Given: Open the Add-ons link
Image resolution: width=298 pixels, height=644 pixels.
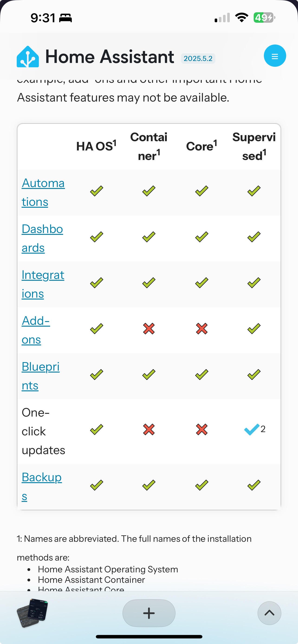Looking at the screenshot, I should [36, 330].
